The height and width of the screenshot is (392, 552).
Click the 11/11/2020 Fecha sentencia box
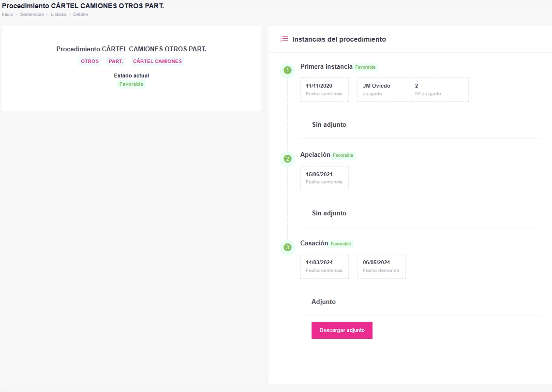pyautogui.click(x=324, y=90)
